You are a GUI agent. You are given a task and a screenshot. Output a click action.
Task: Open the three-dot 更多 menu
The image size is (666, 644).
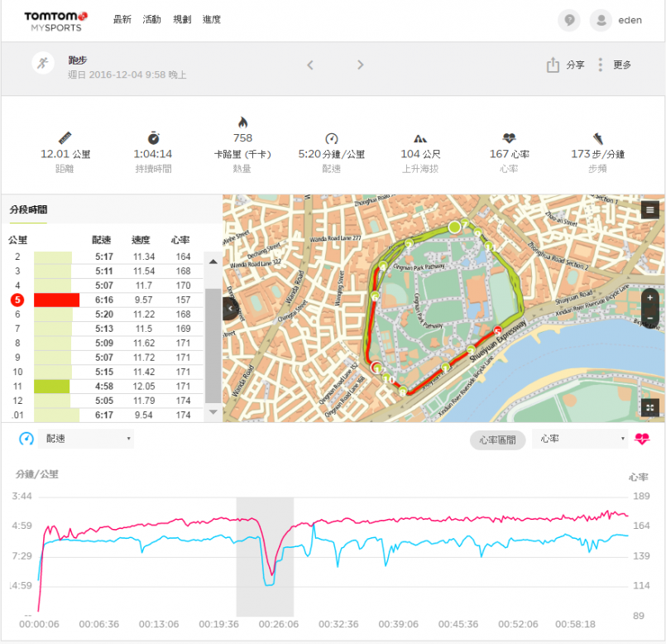coord(601,65)
